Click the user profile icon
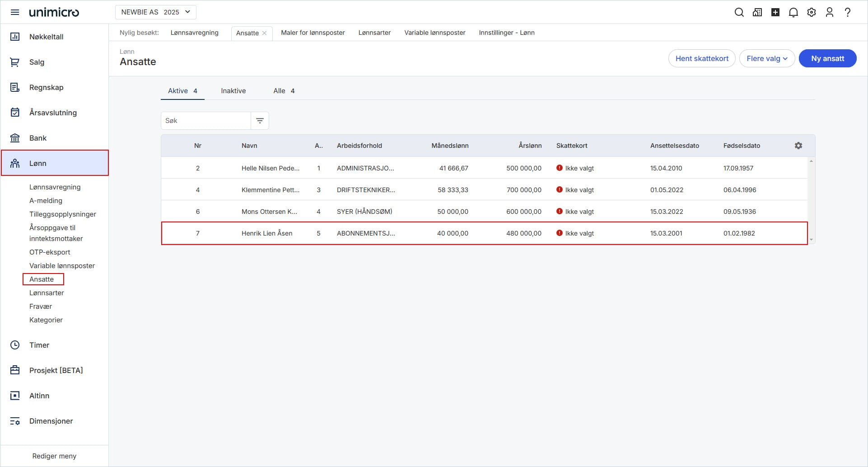This screenshot has width=868, height=467. pyautogui.click(x=829, y=12)
